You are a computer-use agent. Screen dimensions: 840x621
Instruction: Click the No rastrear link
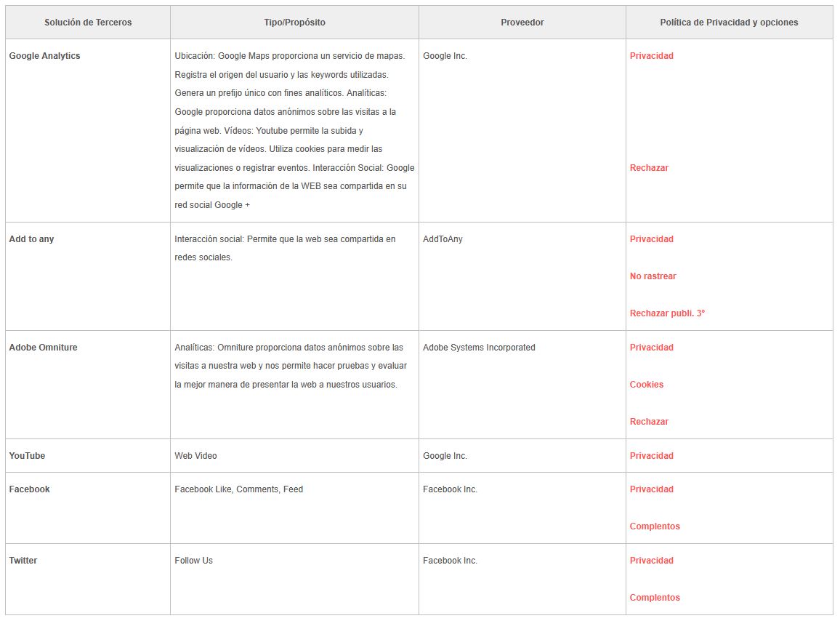click(x=653, y=276)
